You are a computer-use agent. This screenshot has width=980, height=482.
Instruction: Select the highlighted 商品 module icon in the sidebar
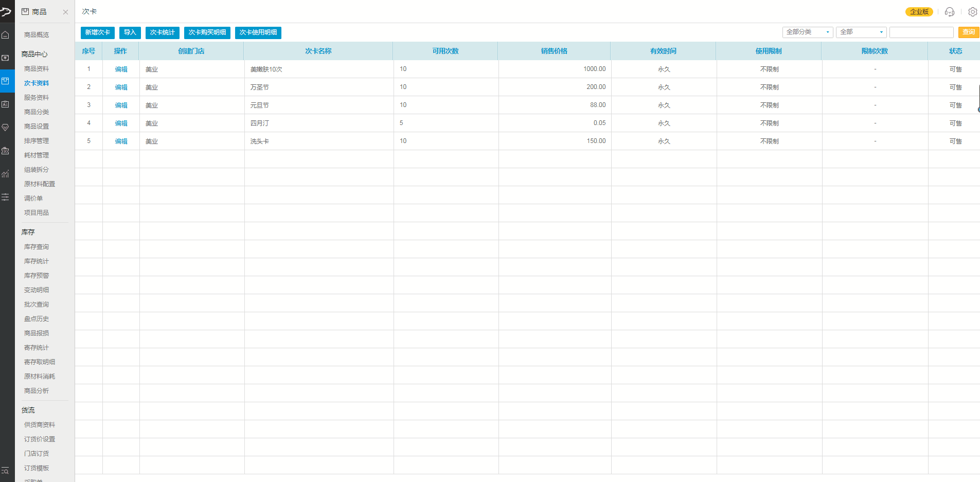click(5, 81)
